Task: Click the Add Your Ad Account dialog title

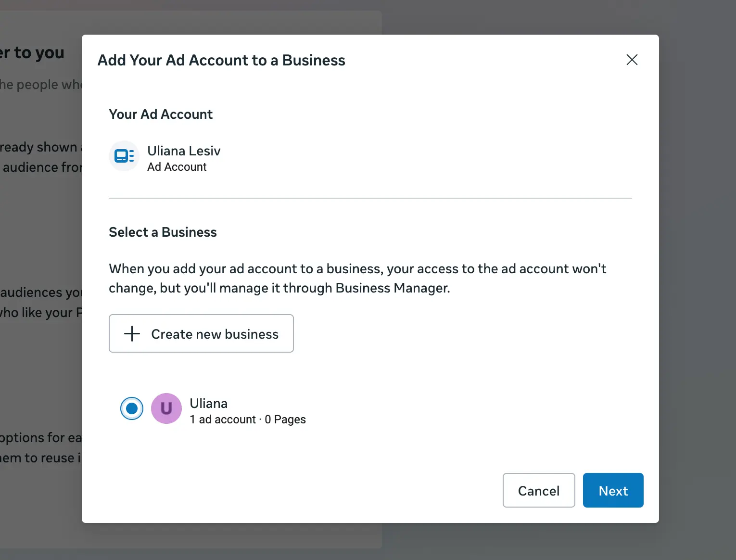Action: tap(222, 60)
